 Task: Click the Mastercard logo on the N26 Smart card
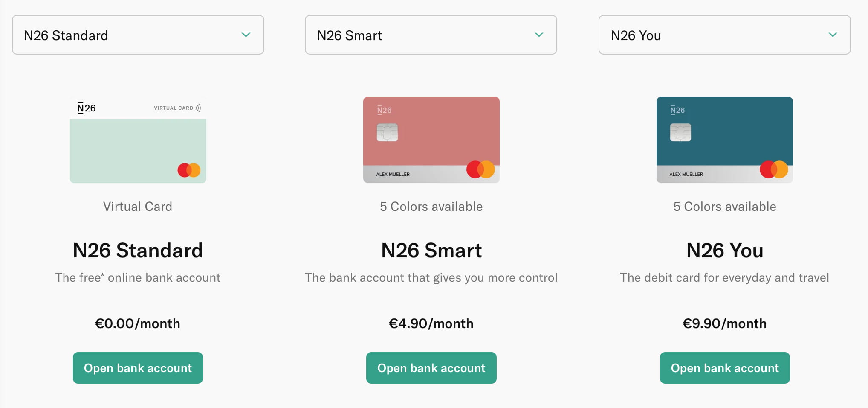pos(480,169)
